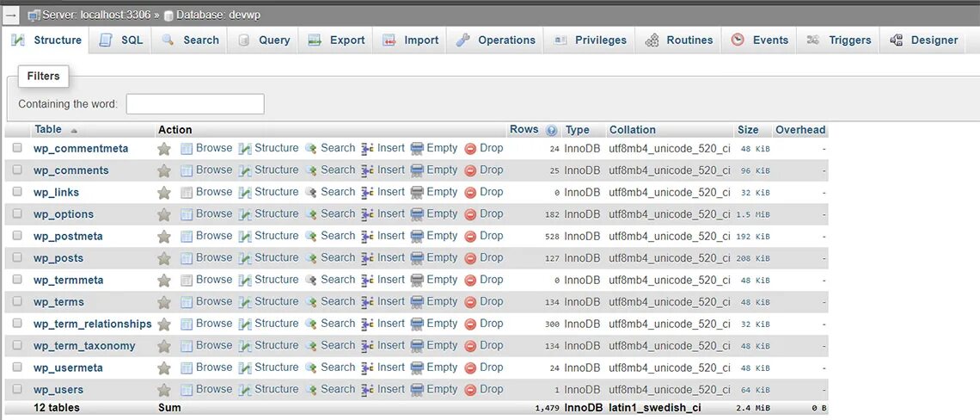Viewport: 980px width, 420px height.
Task: Open the Query tab
Action: tap(264, 40)
